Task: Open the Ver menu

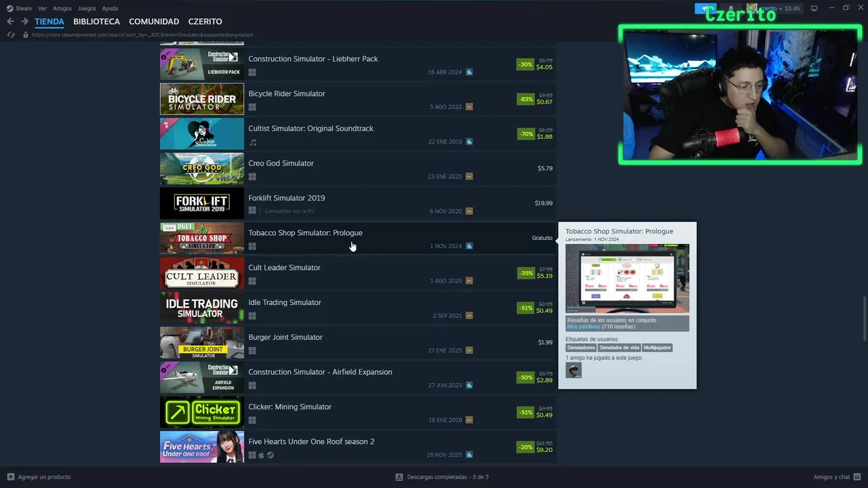Action: [x=42, y=8]
